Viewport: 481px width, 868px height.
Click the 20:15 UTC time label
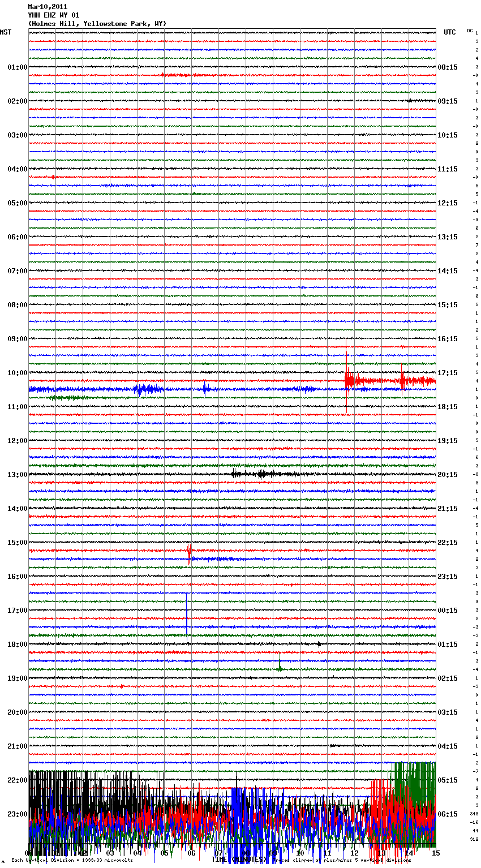[x=448, y=475]
